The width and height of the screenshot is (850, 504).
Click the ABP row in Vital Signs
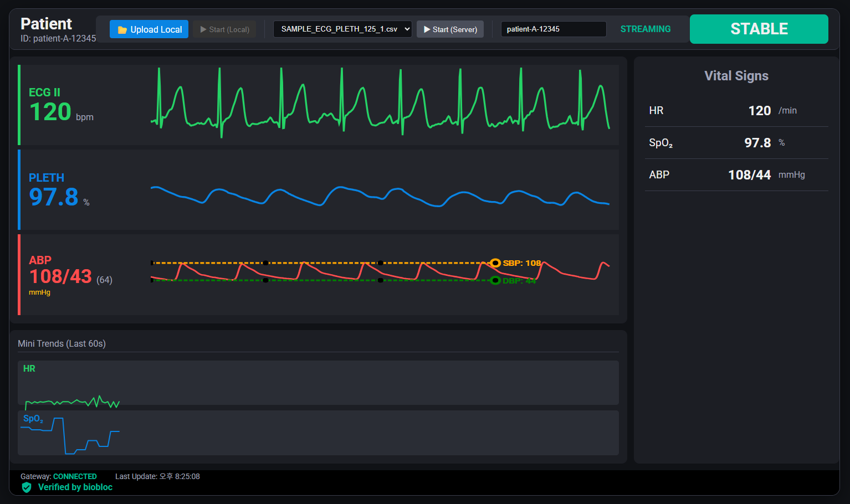point(736,175)
